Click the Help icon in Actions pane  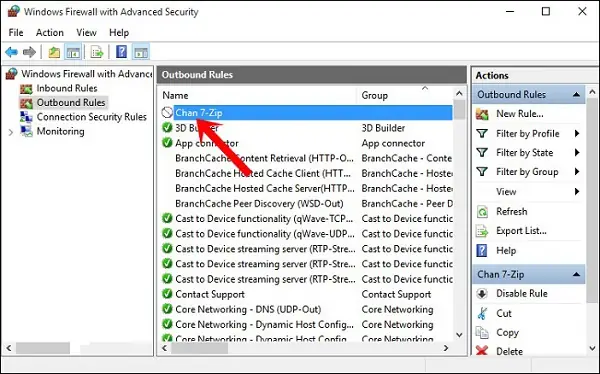point(482,250)
